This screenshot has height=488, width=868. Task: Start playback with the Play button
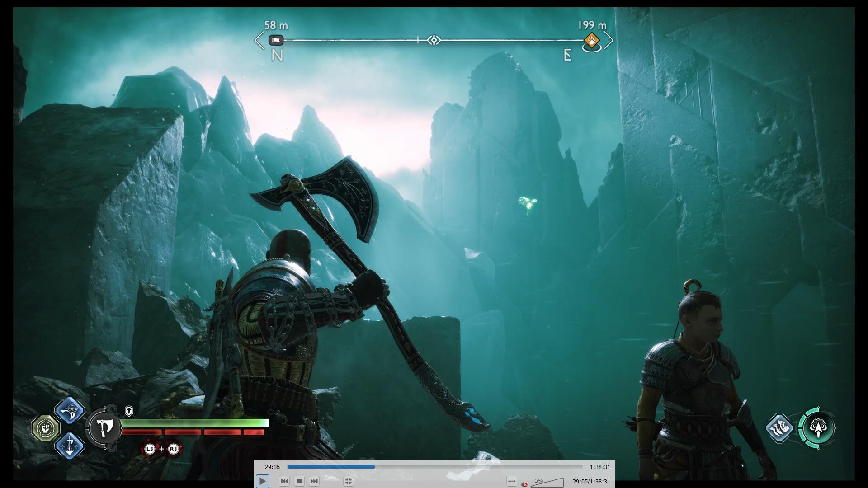point(262,481)
